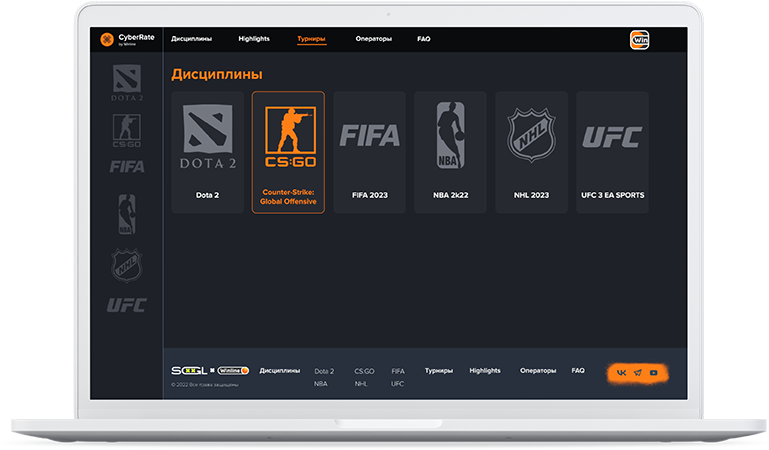The height and width of the screenshot is (450, 769).
Task: Open the VK social icon in footer
Action: (x=621, y=373)
